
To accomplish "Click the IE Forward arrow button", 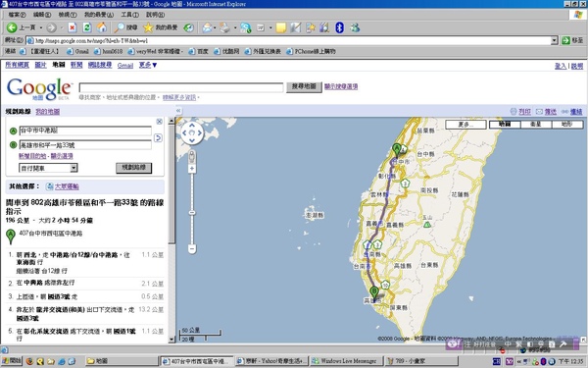I will (51, 27).
